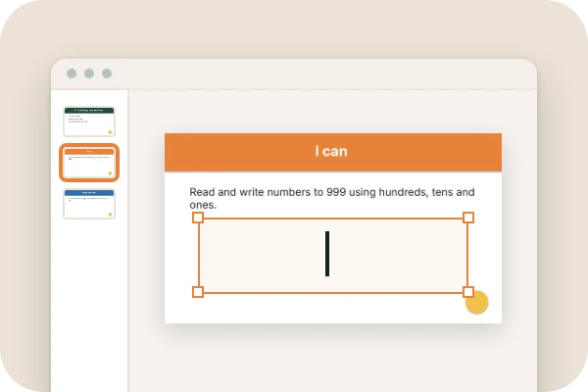This screenshot has height=392, width=588.
Task: Click the yellow circle on the slide
Action: point(478,303)
